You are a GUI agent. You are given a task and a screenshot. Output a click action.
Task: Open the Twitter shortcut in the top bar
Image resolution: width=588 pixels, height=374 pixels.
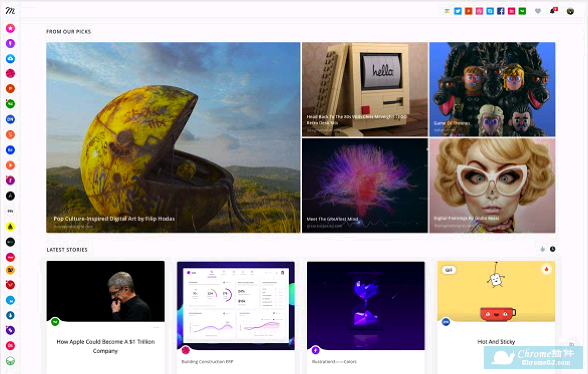pos(458,11)
